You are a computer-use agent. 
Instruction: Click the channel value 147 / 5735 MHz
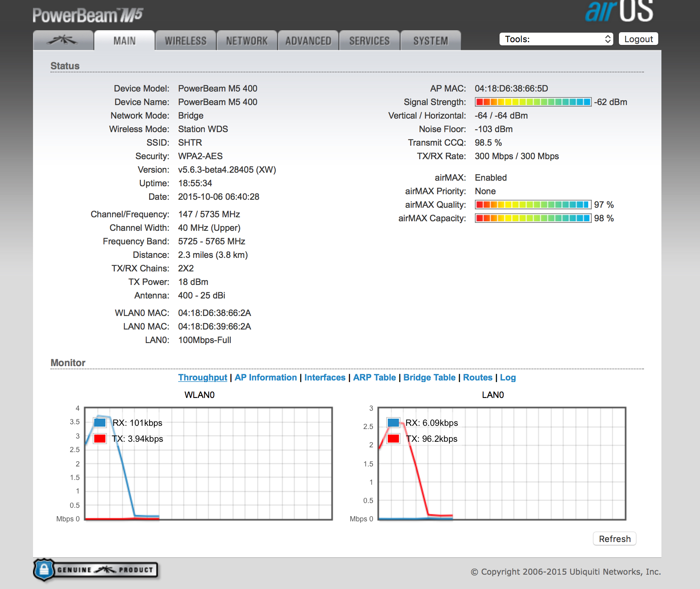point(209,214)
